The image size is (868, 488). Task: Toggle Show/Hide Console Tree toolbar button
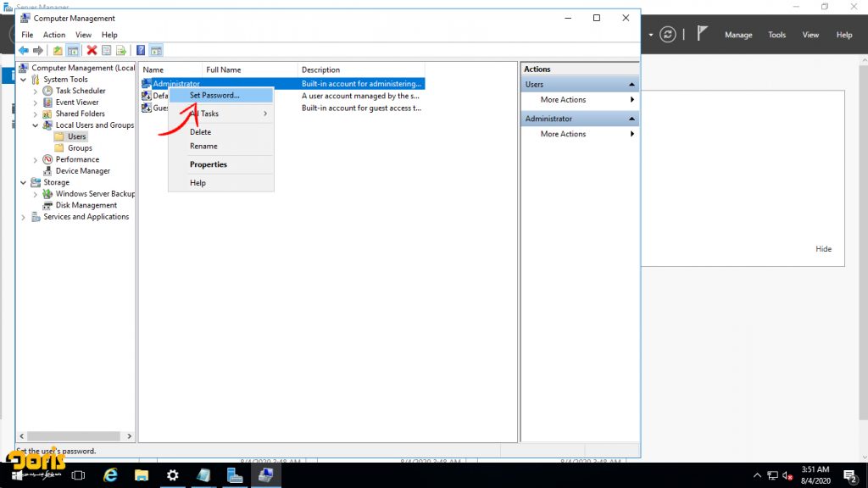pyautogui.click(x=73, y=51)
